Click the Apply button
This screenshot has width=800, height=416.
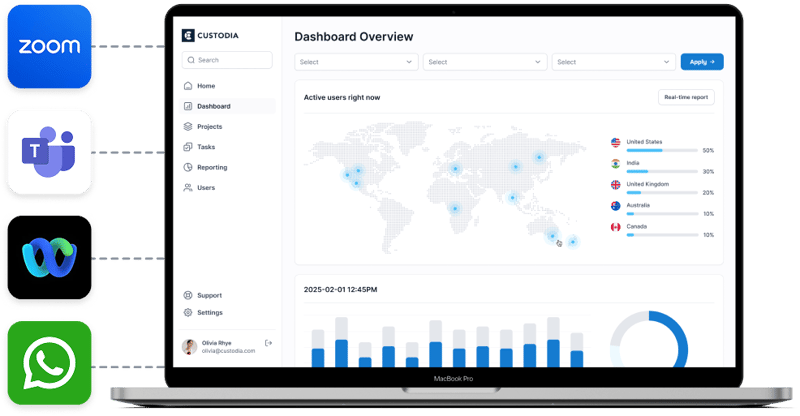pos(702,62)
